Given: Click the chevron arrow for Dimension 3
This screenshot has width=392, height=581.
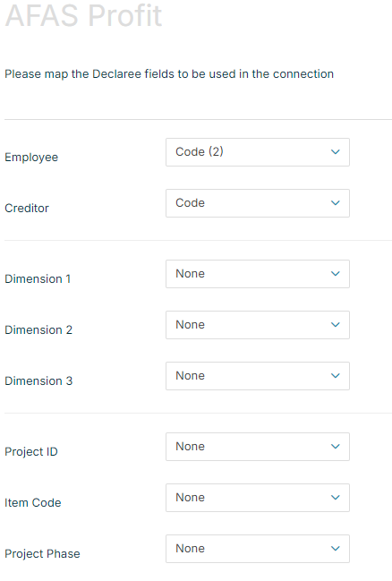Looking at the screenshot, I should pyautogui.click(x=336, y=376).
